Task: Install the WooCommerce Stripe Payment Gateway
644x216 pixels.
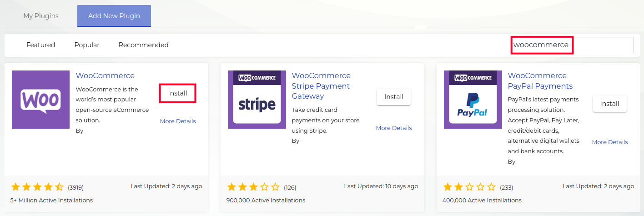Action: [x=394, y=97]
